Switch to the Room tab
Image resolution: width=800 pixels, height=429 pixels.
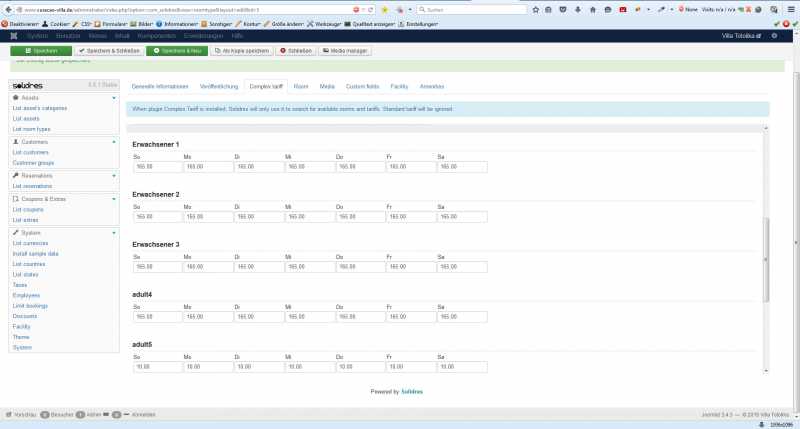(x=301, y=87)
